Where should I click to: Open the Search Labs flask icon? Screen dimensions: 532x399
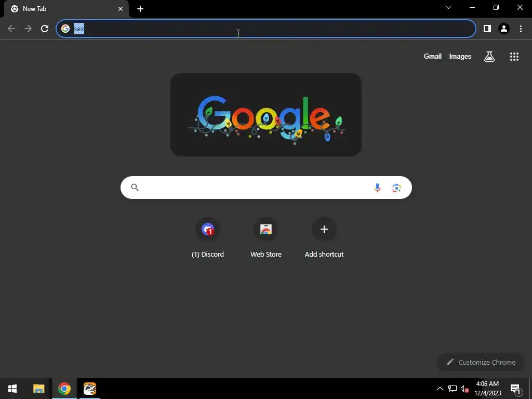(489, 56)
